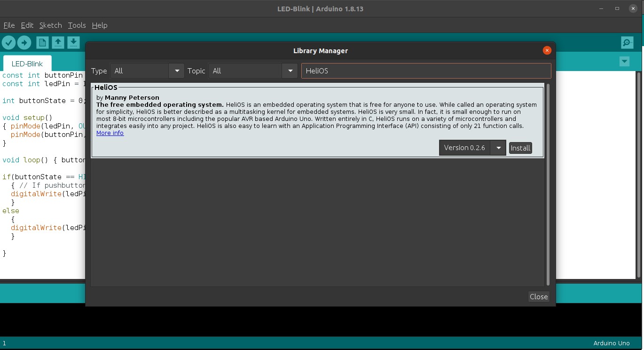
Task: Click the author name Manny Peterson
Action: pyautogui.click(x=132, y=98)
